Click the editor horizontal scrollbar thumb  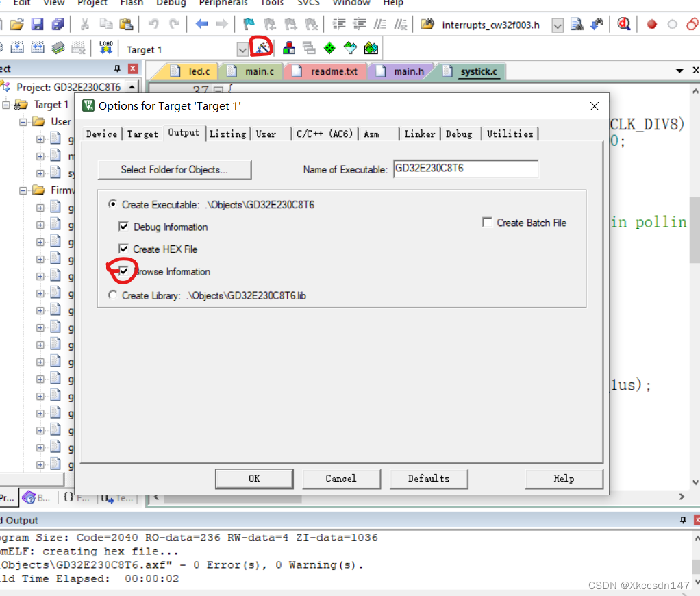(x=233, y=498)
